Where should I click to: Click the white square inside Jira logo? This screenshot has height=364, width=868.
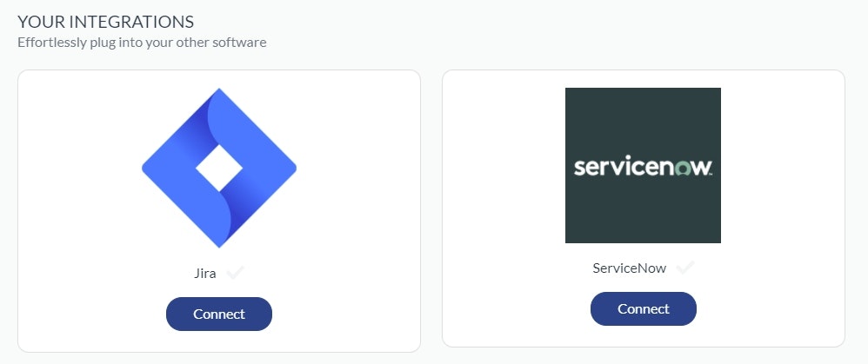219,168
